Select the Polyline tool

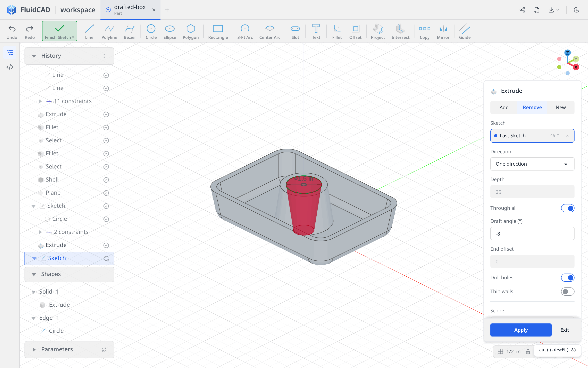point(109,32)
